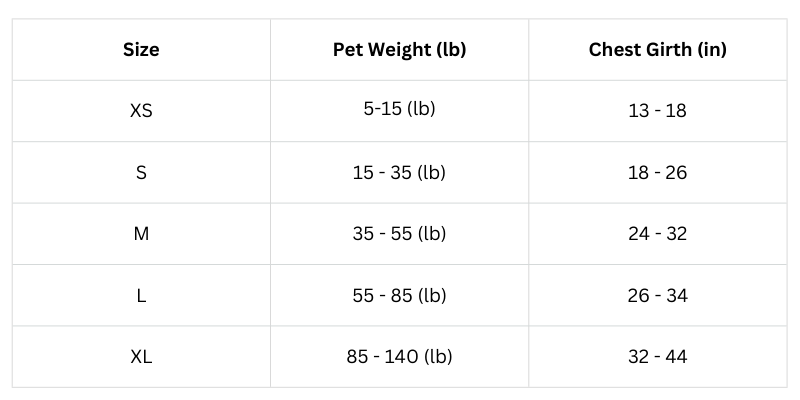Viewport: 800px width, 400px height.
Task: Select the S size cell
Action: pyautogui.click(x=141, y=172)
